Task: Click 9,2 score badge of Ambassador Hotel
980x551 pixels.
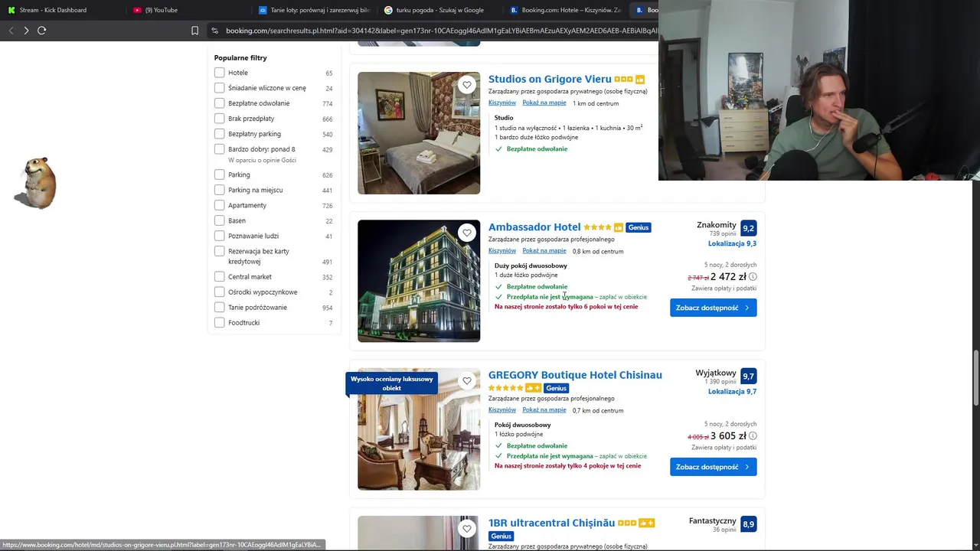Action: pos(749,228)
